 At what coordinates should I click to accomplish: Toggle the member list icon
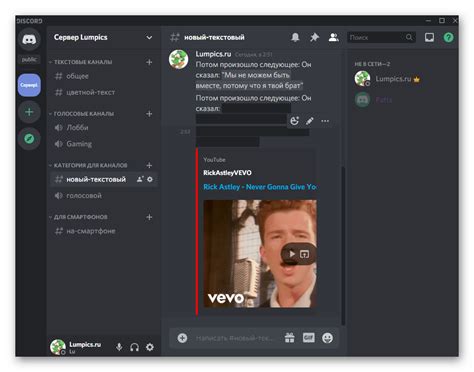pyautogui.click(x=333, y=37)
